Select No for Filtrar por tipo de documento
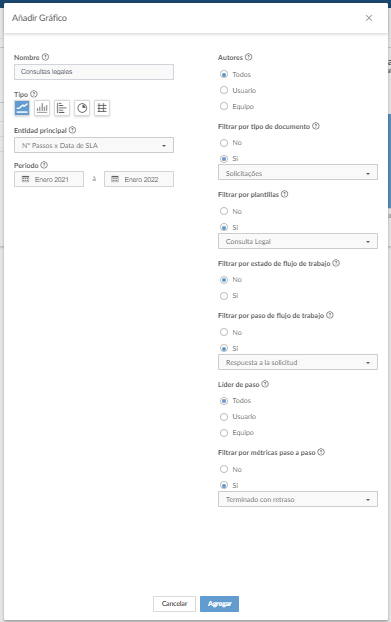 pyautogui.click(x=224, y=142)
